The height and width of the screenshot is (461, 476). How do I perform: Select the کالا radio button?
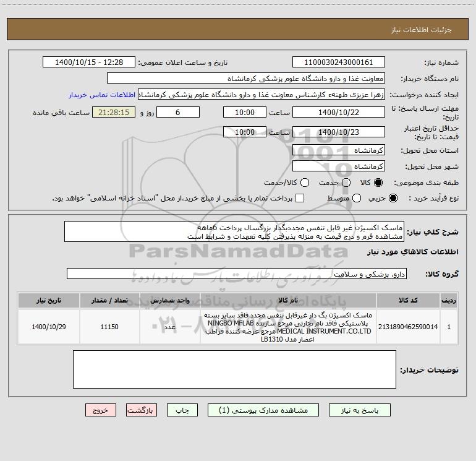378,183
